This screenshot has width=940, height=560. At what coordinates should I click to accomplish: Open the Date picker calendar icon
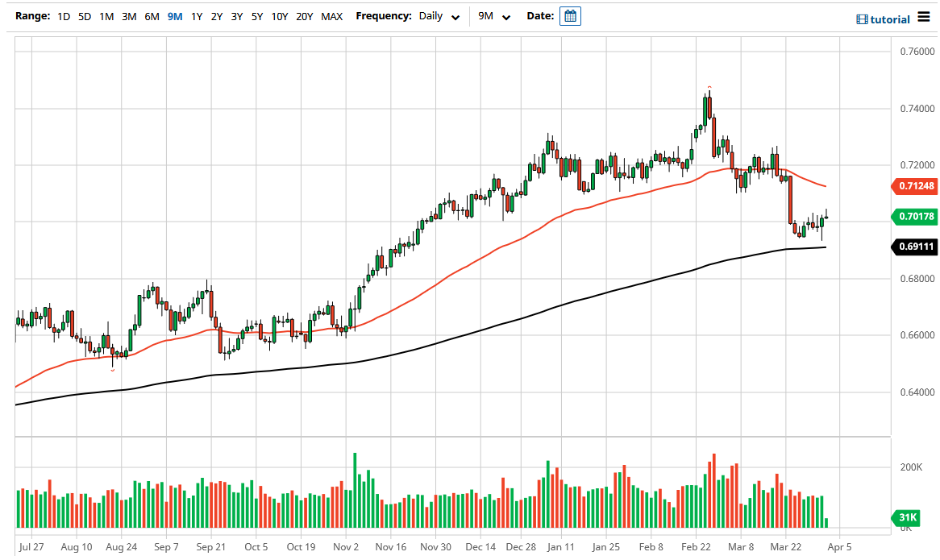click(x=570, y=16)
